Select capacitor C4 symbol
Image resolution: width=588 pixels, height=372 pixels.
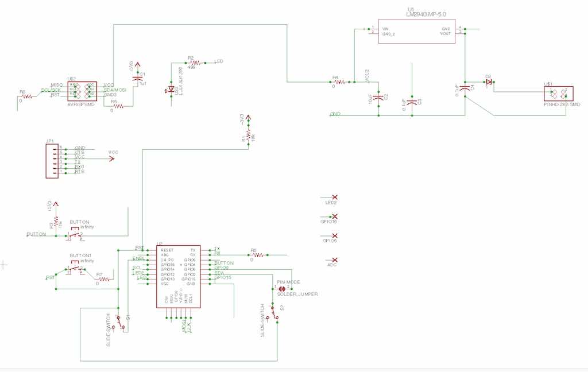(x=465, y=88)
